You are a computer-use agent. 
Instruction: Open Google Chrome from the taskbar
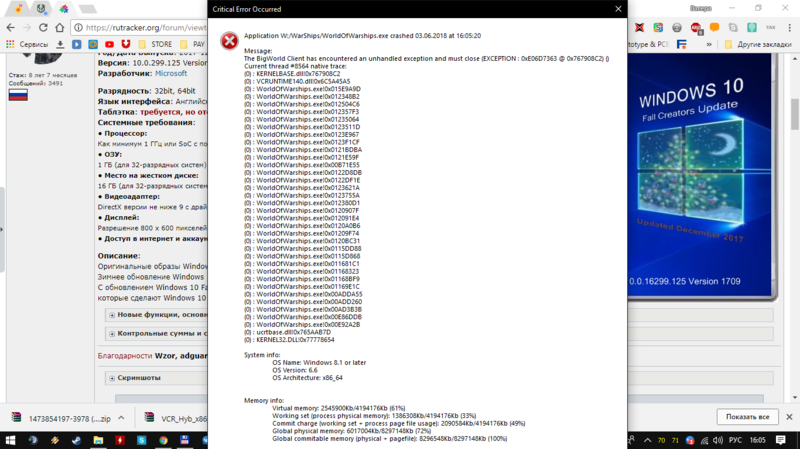pyautogui.click(x=163, y=440)
